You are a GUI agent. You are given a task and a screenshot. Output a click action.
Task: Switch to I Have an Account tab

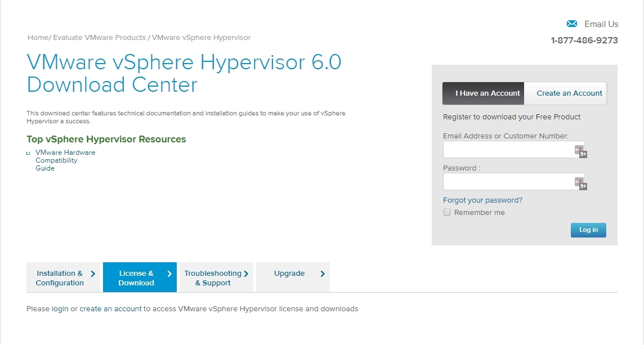click(x=483, y=93)
